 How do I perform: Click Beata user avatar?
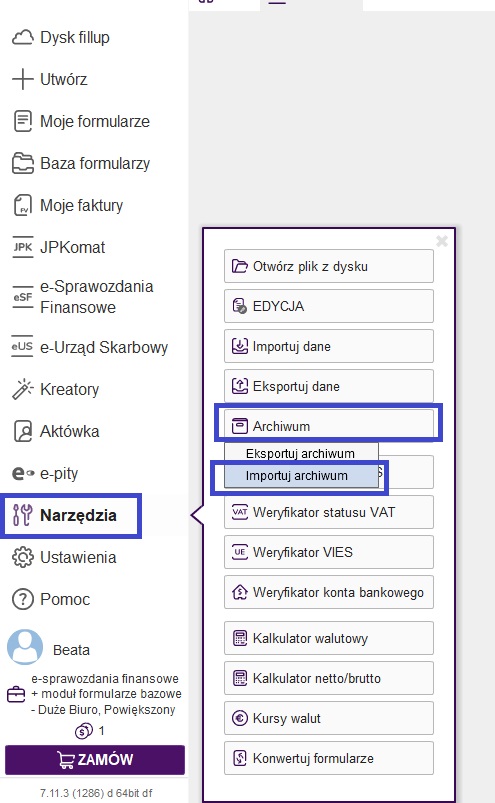coord(25,647)
